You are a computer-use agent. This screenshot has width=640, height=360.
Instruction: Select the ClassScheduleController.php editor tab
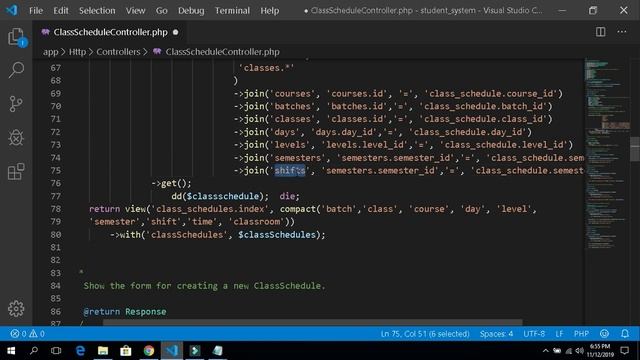(110, 32)
